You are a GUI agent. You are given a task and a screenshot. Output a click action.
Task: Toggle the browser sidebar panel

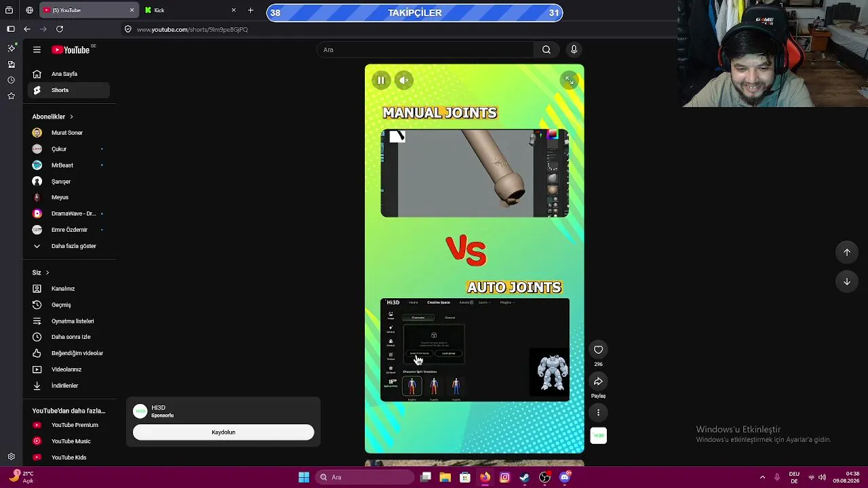[10, 29]
